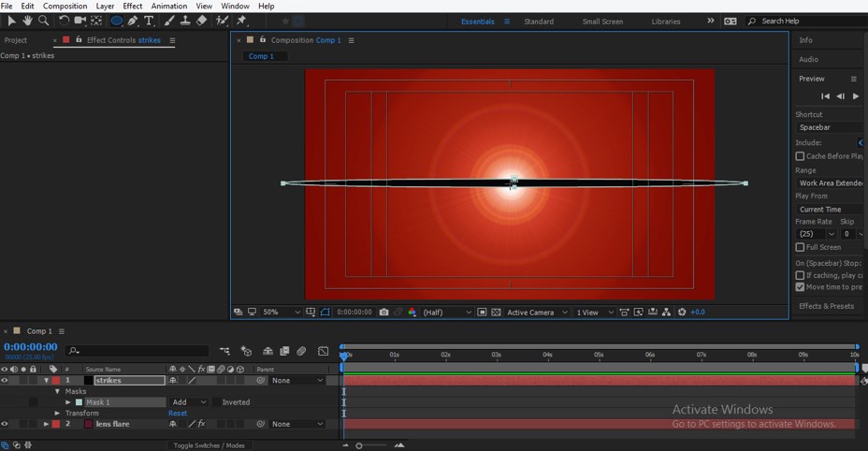Open Mask 1 mode Add dropdown
The image size is (868, 451).
coord(189,402)
